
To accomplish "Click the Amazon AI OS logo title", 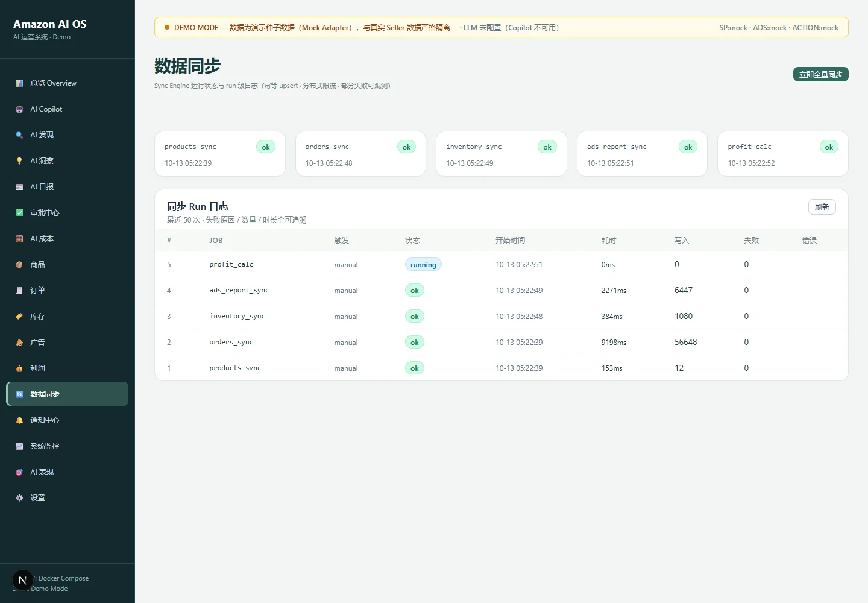I will tap(50, 24).
